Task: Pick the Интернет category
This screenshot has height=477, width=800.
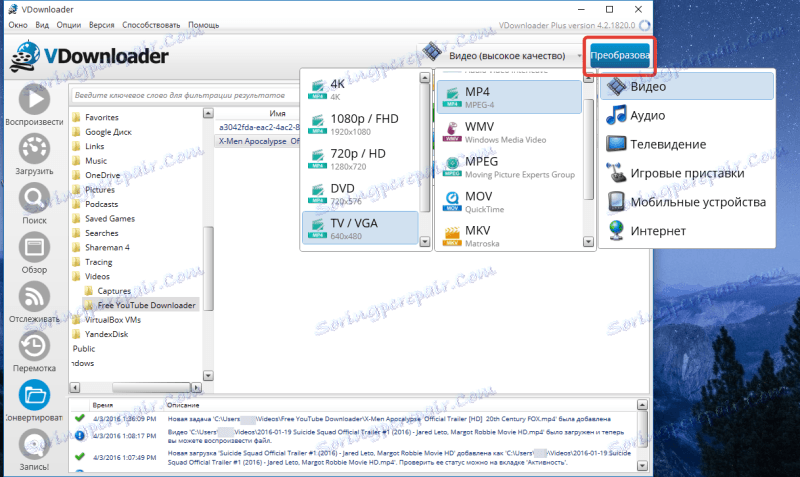Action: click(x=687, y=231)
